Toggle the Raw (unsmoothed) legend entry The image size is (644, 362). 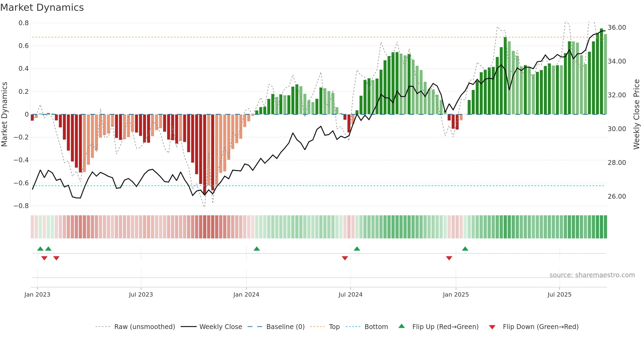click(x=135, y=327)
